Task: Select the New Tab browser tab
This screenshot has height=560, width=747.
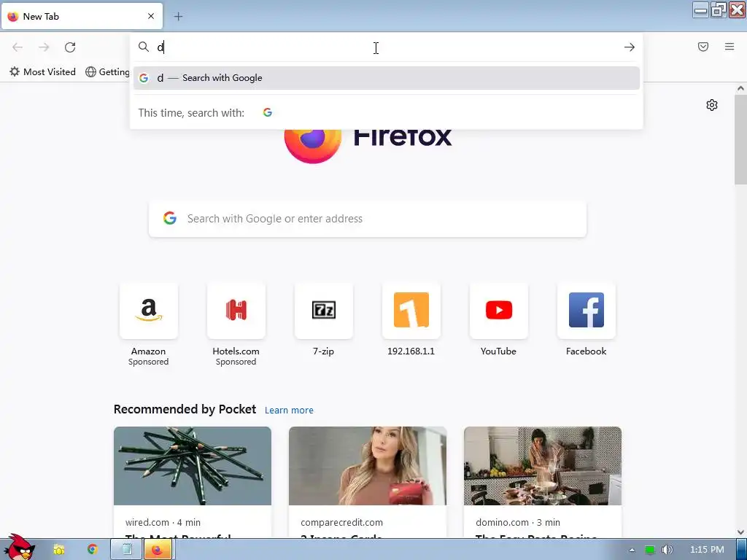Action: 82,16
